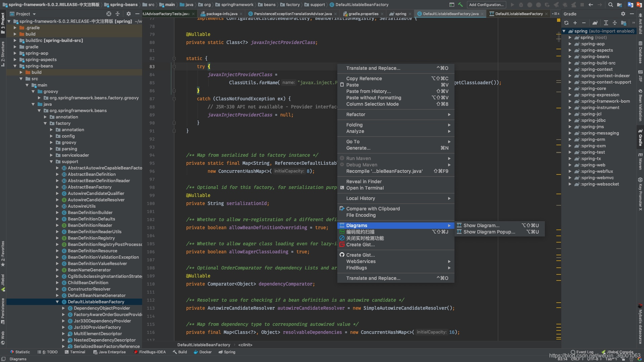
Task: Click Expand All in the Gradle toolbar
Action: pyautogui.click(x=606, y=23)
